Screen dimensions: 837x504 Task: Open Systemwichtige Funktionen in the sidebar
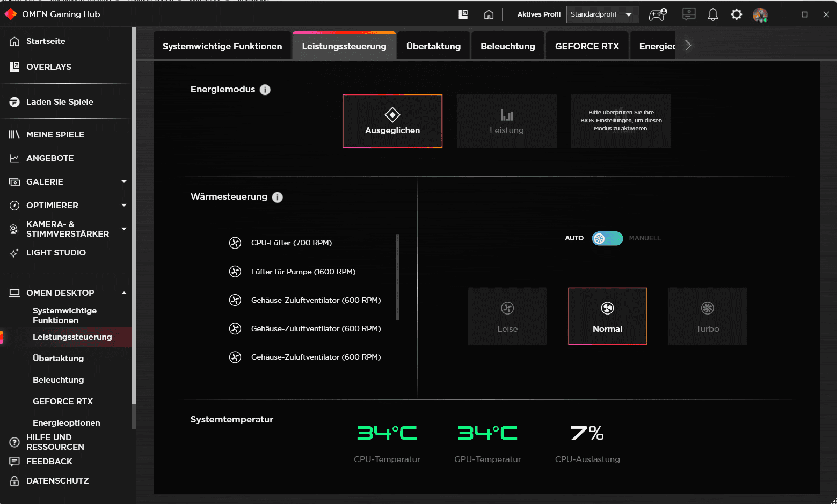(65, 316)
